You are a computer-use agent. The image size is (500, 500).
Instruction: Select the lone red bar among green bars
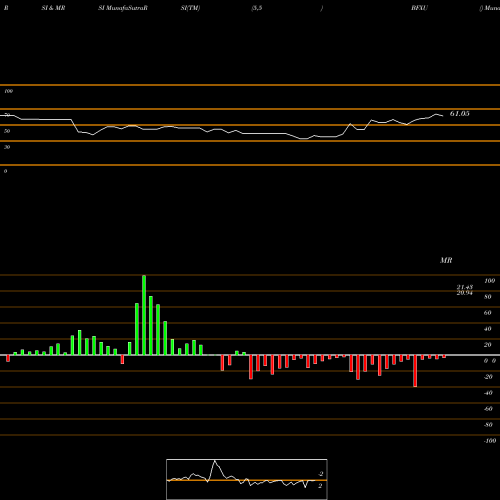pyautogui.click(x=122, y=359)
